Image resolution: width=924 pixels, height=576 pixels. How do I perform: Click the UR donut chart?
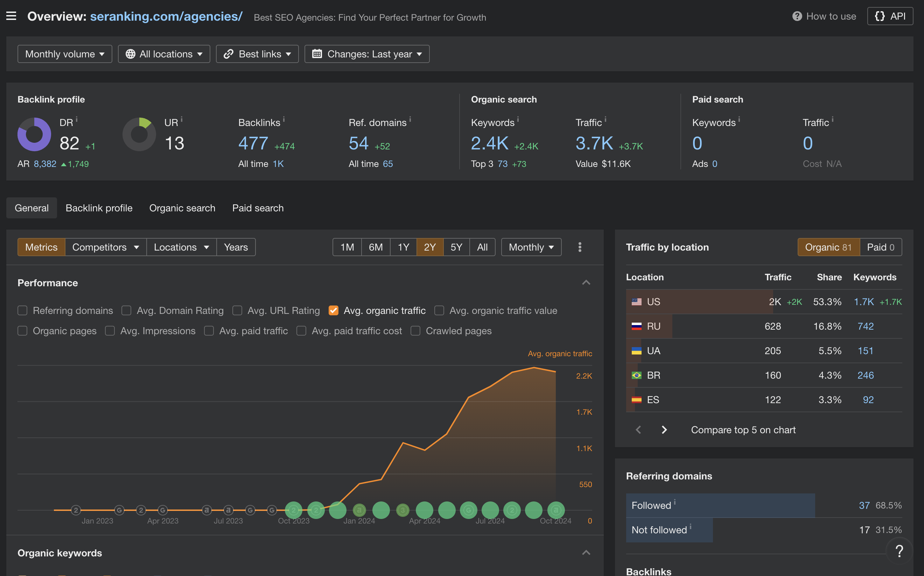pyautogui.click(x=139, y=134)
